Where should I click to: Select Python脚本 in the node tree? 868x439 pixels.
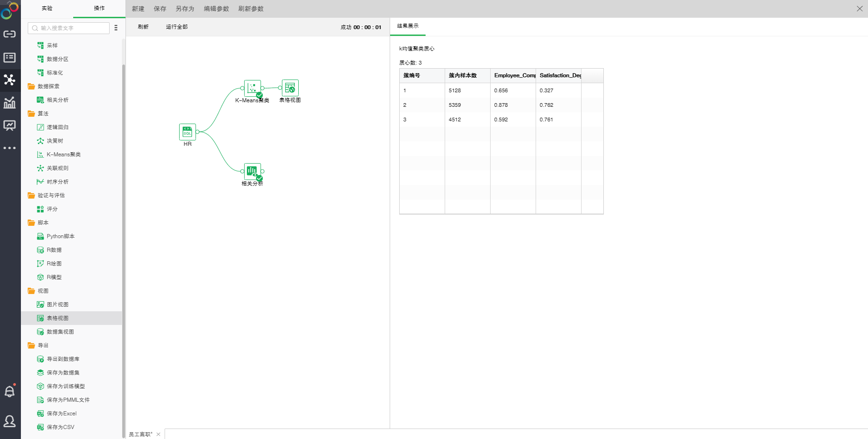(x=60, y=236)
